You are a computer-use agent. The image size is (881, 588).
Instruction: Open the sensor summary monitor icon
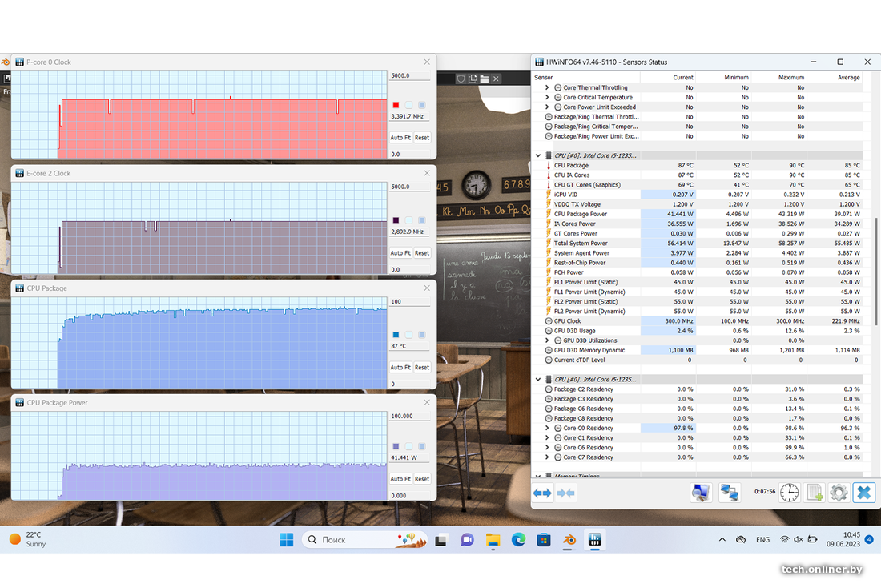coord(701,493)
